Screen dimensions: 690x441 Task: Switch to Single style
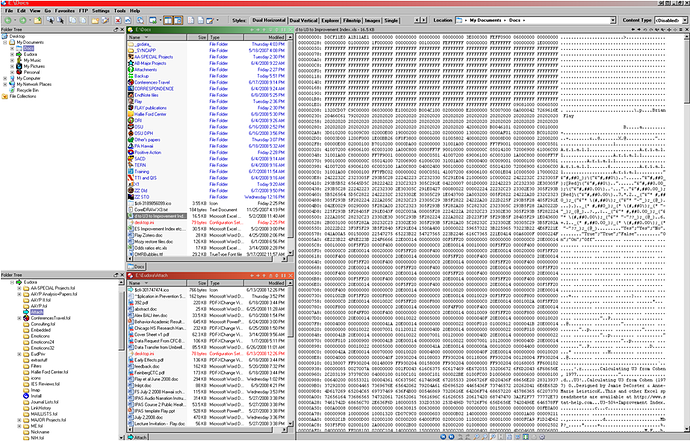coord(391,20)
